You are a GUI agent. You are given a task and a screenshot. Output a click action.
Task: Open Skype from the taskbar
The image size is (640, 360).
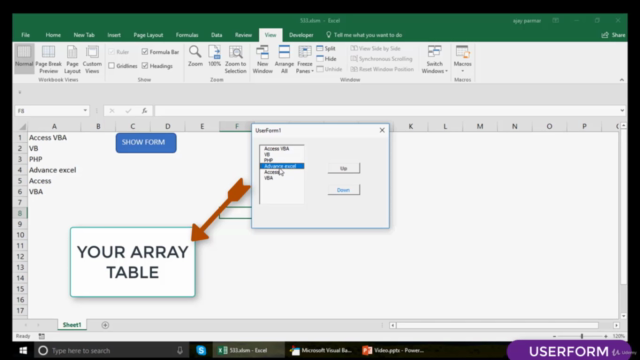coord(201,350)
